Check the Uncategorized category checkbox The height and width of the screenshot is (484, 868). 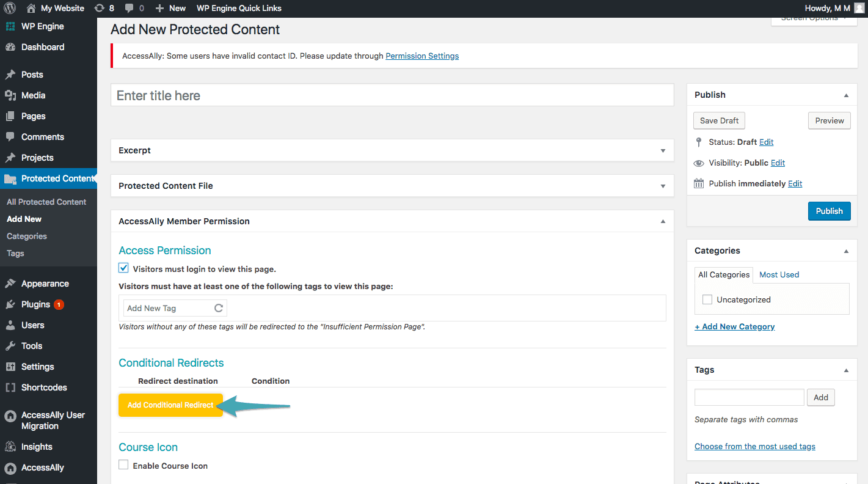click(x=707, y=299)
